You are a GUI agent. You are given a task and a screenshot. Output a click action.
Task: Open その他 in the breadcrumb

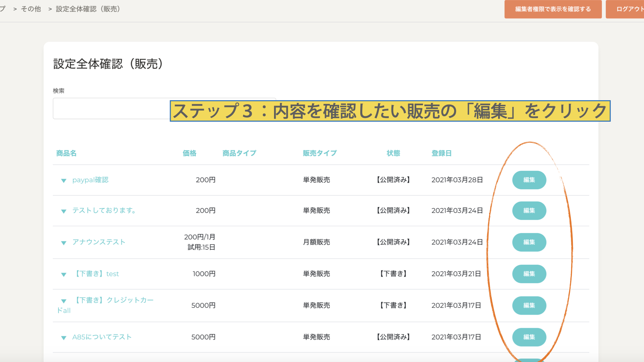[31, 9]
